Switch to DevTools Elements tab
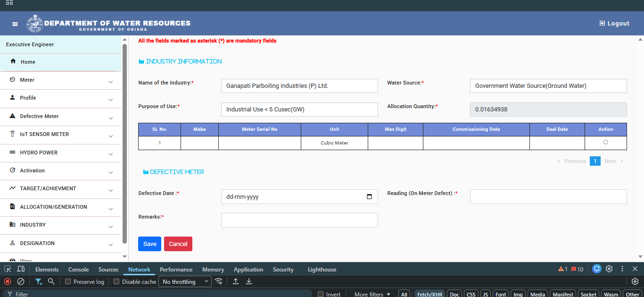The width and height of the screenshot is (644, 297). click(47, 270)
